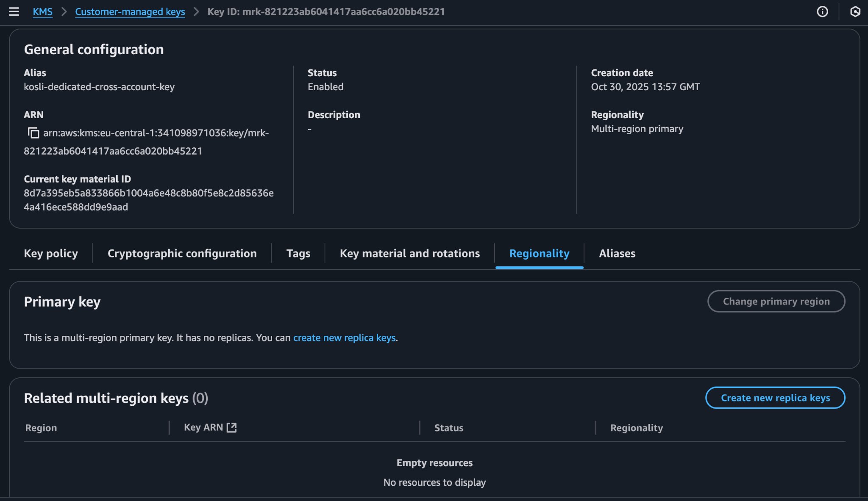Select the Regionality tab
Viewport: 868px width, 501px height.
click(x=540, y=253)
